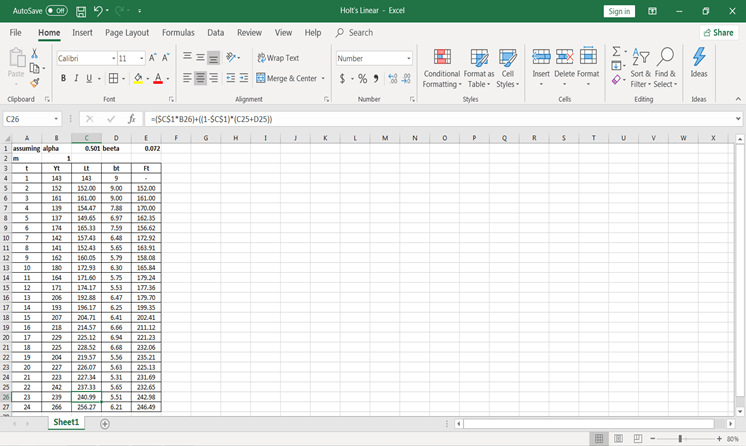
Task: Click Decrease Decimal icon
Action: click(406, 79)
